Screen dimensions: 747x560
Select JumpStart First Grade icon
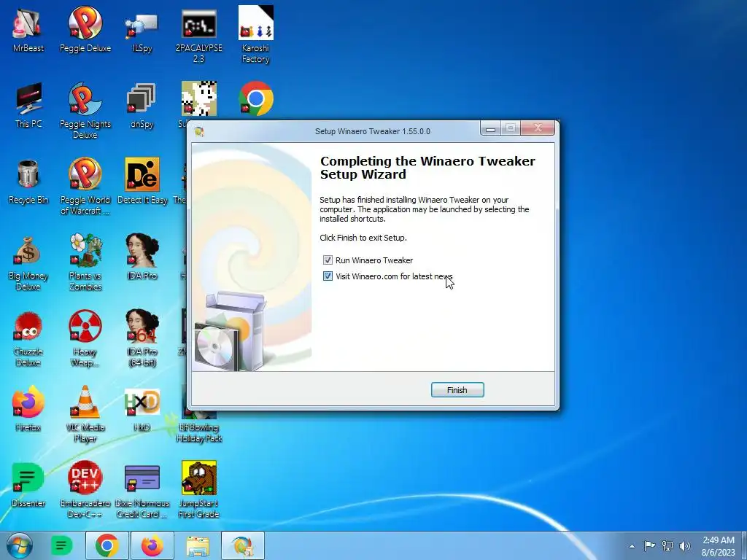[198, 491]
